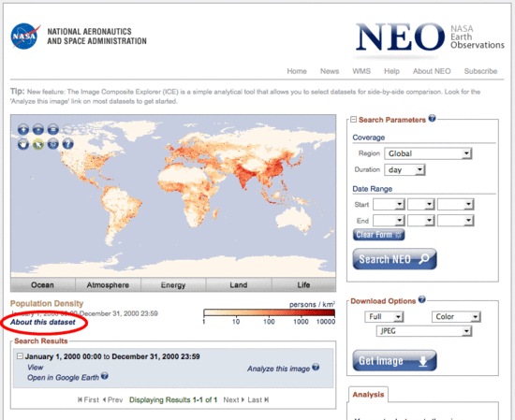515x420 pixels.
Task: Click the Get Image download button
Action: click(x=394, y=361)
